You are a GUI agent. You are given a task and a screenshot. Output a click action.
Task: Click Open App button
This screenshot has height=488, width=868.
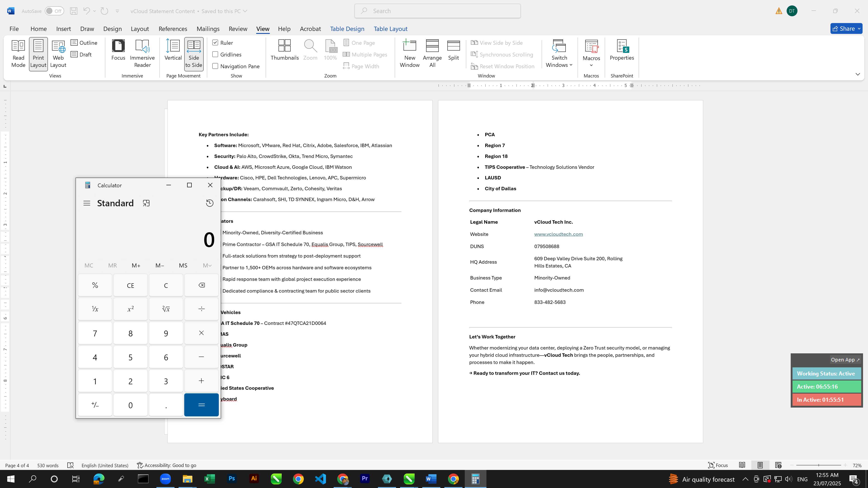(845, 360)
